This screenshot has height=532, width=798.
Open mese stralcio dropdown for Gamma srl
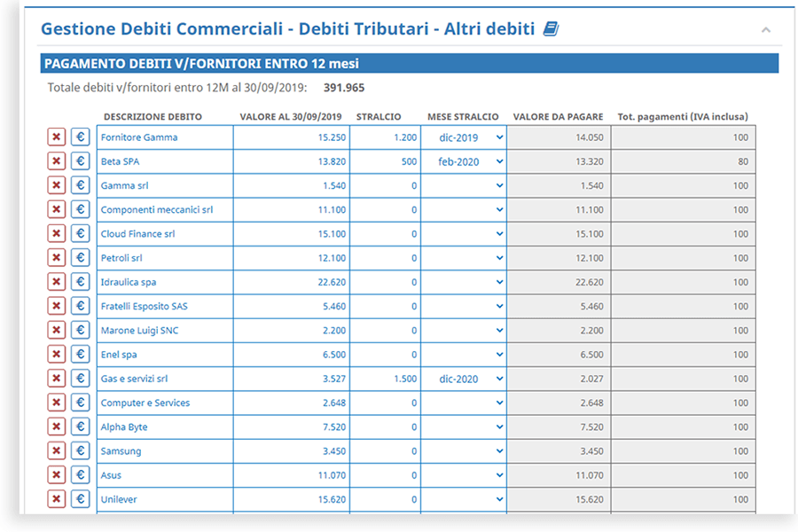(x=464, y=185)
